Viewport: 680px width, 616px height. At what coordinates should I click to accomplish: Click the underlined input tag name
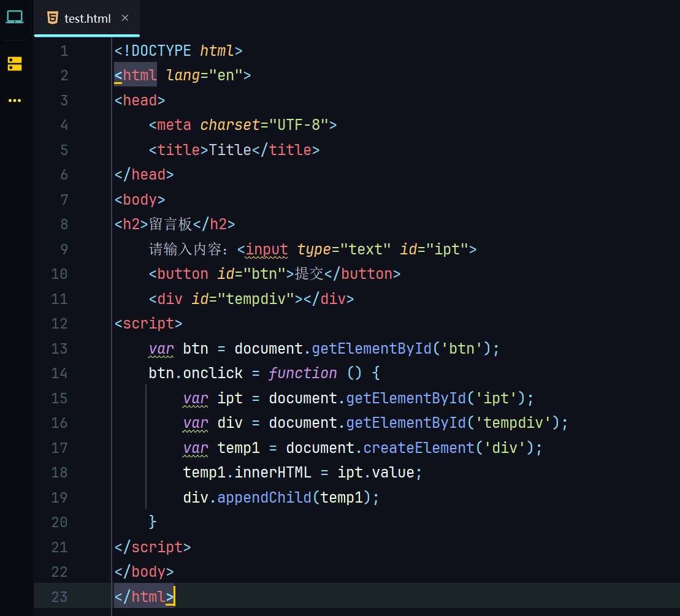point(267,249)
